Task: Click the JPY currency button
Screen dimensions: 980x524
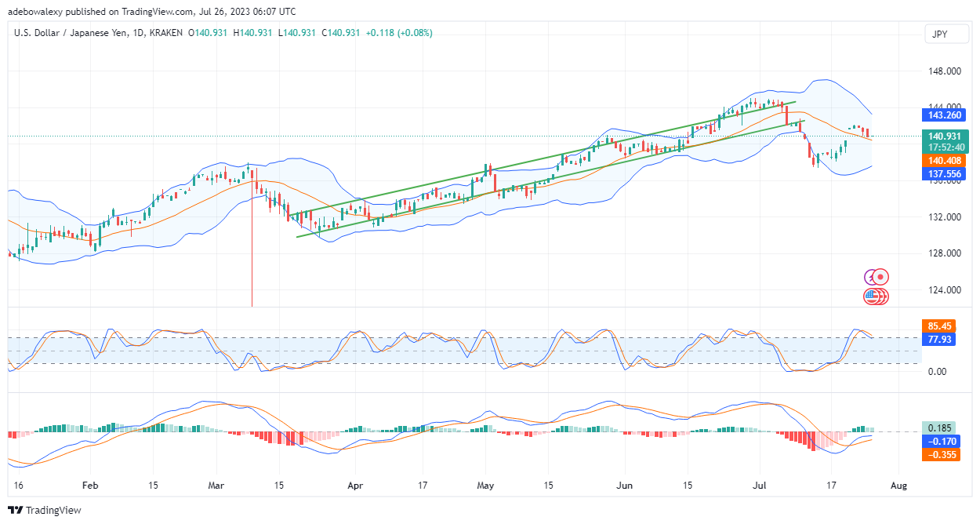Action: [945, 35]
